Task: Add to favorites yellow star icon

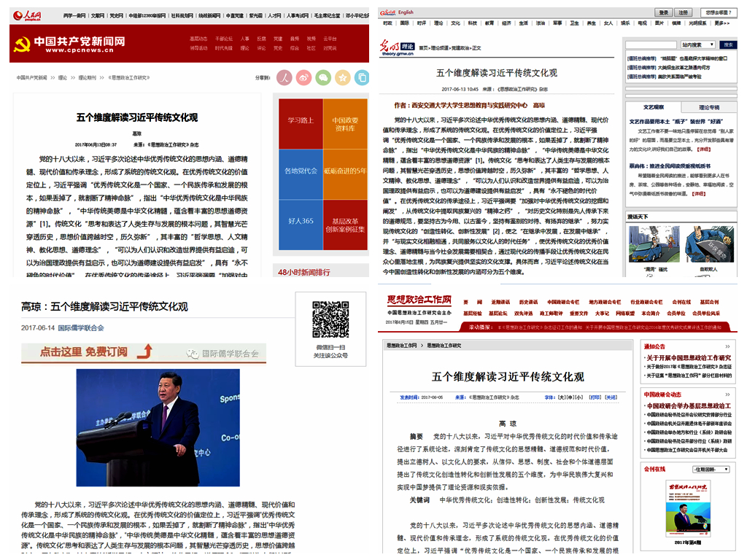Action: click(343, 77)
